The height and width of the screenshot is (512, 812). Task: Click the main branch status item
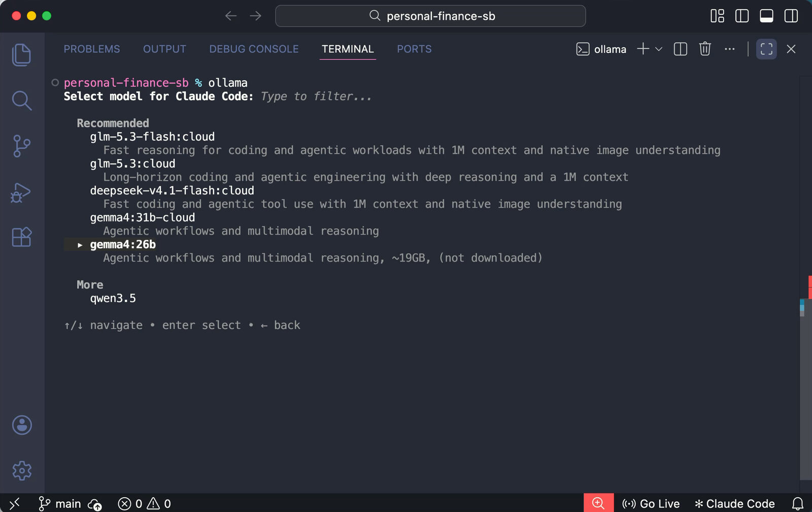point(60,503)
